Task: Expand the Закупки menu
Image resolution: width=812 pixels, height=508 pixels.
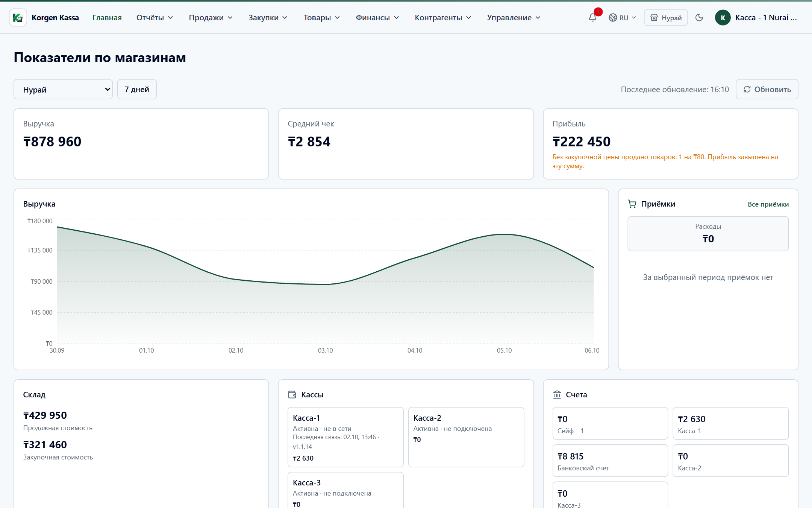Action: tap(268, 18)
